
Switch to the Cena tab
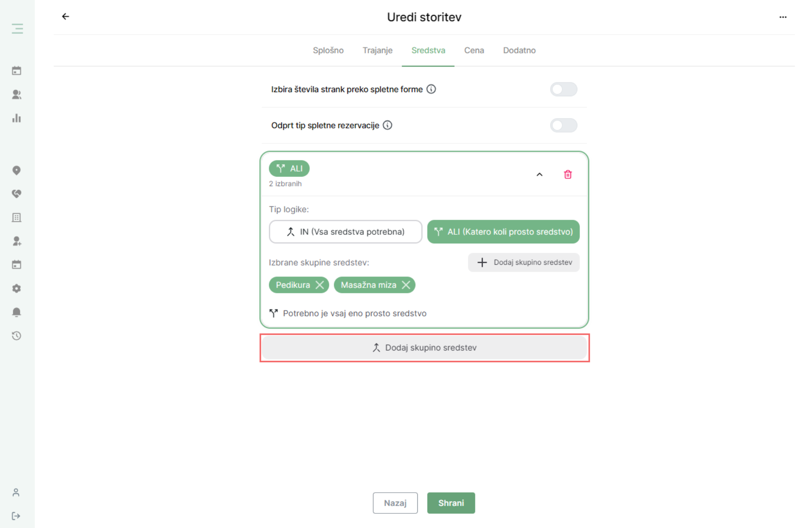pos(474,50)
